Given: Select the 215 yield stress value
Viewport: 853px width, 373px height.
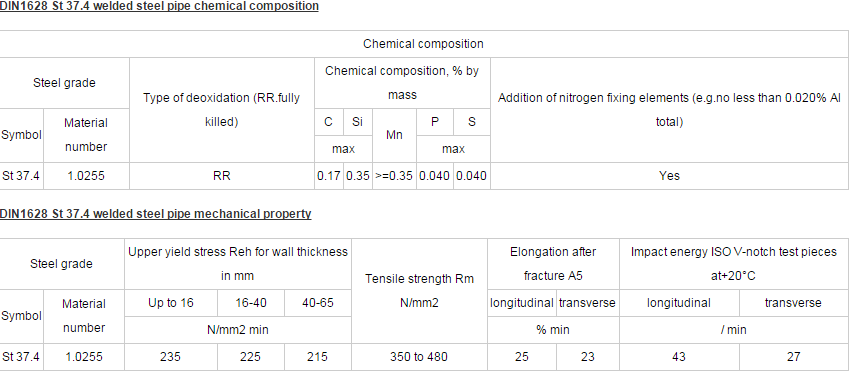Looking at the screenshot, I should [x=318, y=357].
